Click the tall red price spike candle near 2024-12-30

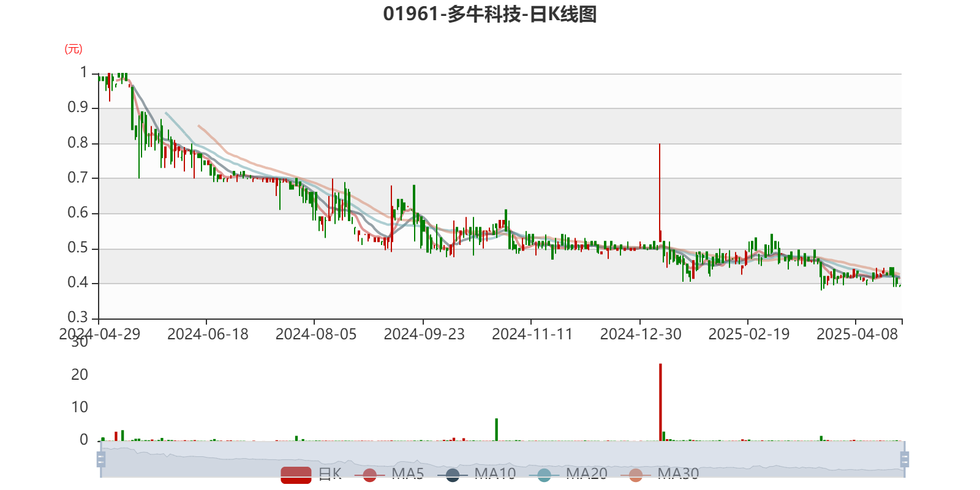point(660,193)
